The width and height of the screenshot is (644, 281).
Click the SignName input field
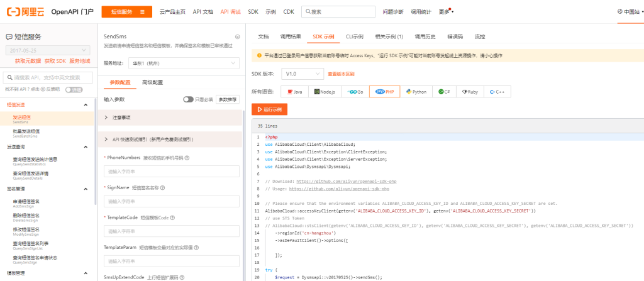(171, 201)
